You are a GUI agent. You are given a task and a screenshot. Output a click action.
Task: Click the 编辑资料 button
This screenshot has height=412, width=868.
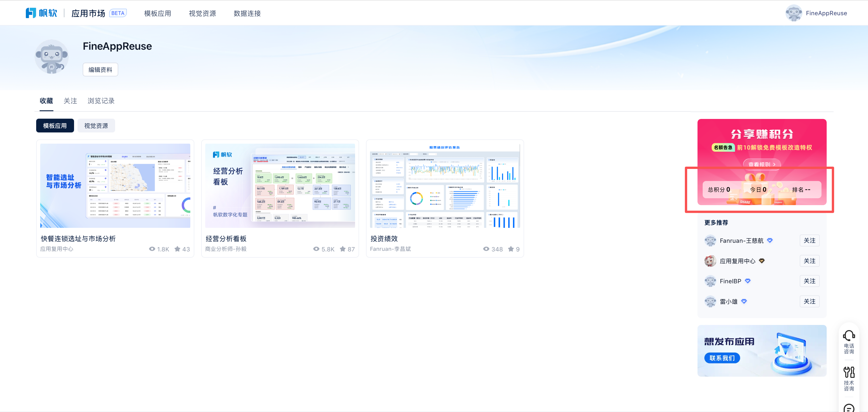click(100, 70)
